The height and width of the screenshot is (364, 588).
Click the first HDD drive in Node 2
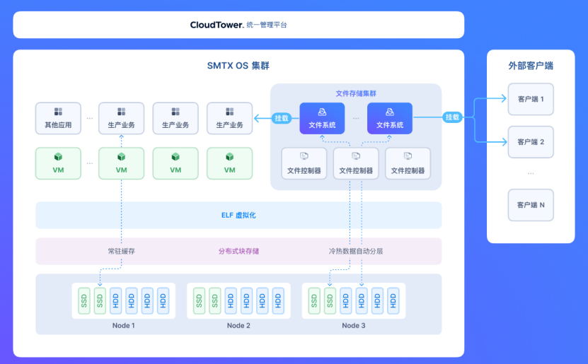click(x=231, y=300)
